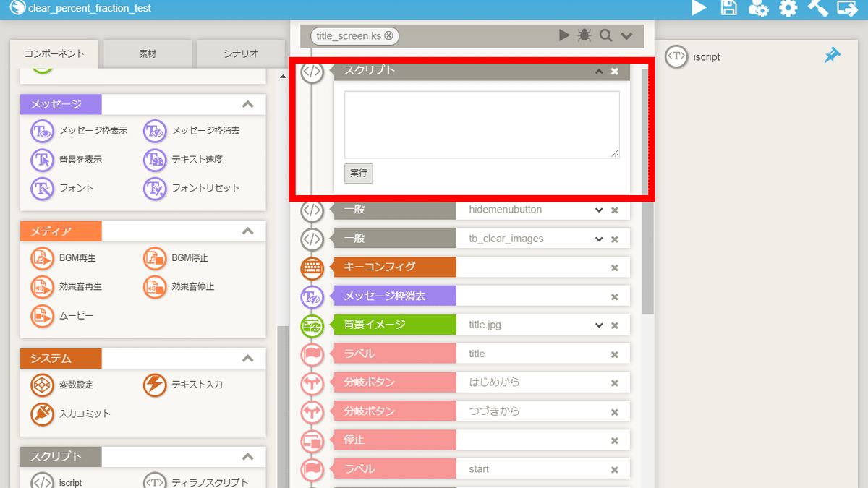Remove the つづきから branch button row
The width and height of the screenshot is (868, 488).
(x=615, y=413)
